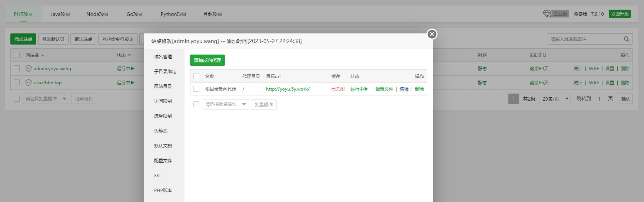This screenshot has width=644, height=202.
Task: Click 编辑 link in proxy row
Action: 404,89
